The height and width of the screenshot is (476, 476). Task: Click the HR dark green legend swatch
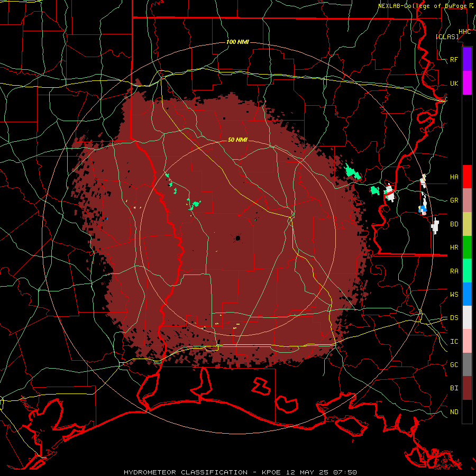tap(467, 247)
